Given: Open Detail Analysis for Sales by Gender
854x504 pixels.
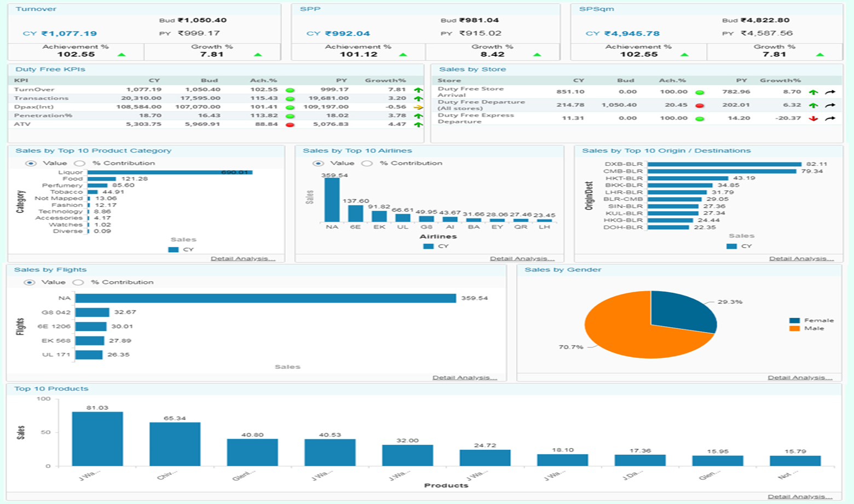Looking at the screenshot, I should 799,378.
